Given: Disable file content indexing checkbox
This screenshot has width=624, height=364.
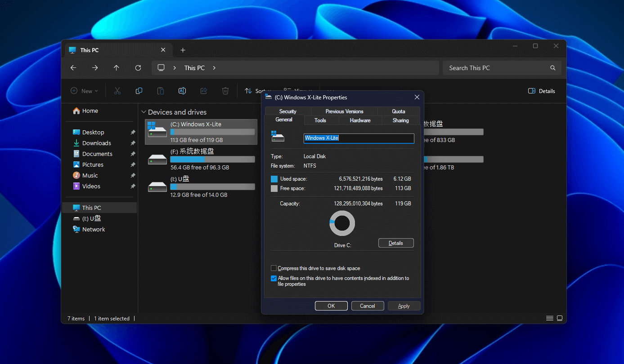Looking at the screenshot, I should point(274,278).
